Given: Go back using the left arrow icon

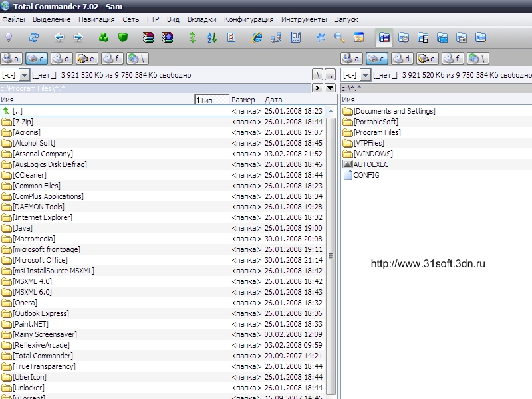Looking at the screenshot, I should [59, 37].
